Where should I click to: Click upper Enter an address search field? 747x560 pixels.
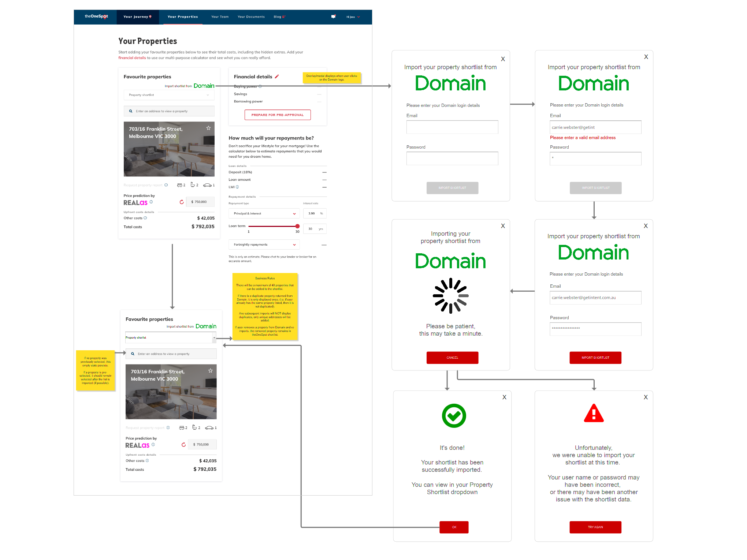point(169,111)
